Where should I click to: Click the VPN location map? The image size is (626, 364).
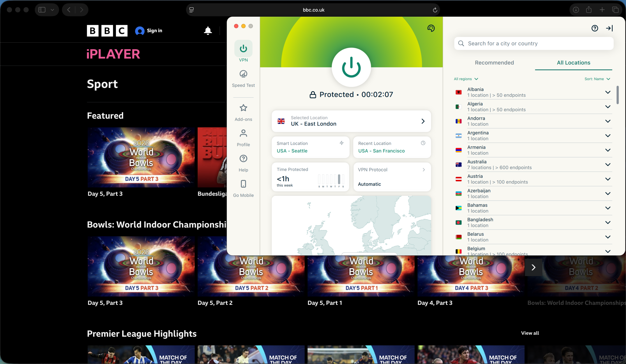tap(351, 225)
